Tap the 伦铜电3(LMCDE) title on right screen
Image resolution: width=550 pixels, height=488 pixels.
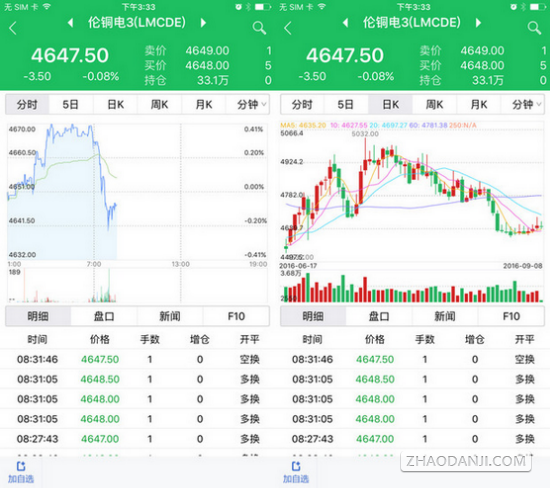[412, 23]
